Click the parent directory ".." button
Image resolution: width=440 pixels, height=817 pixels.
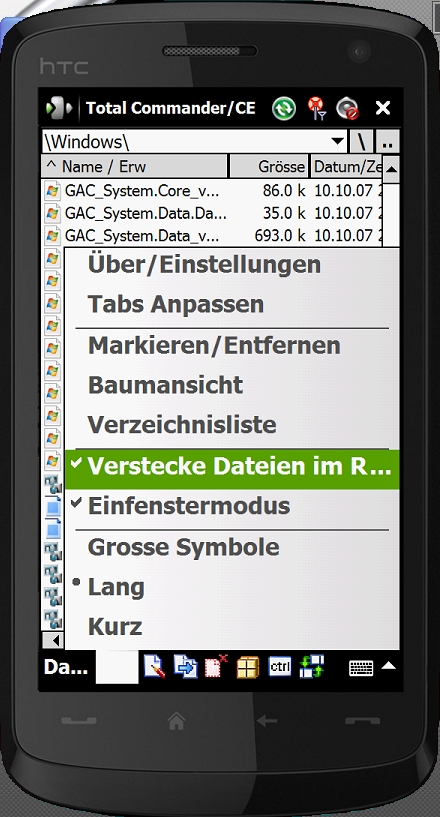(387, 141)
